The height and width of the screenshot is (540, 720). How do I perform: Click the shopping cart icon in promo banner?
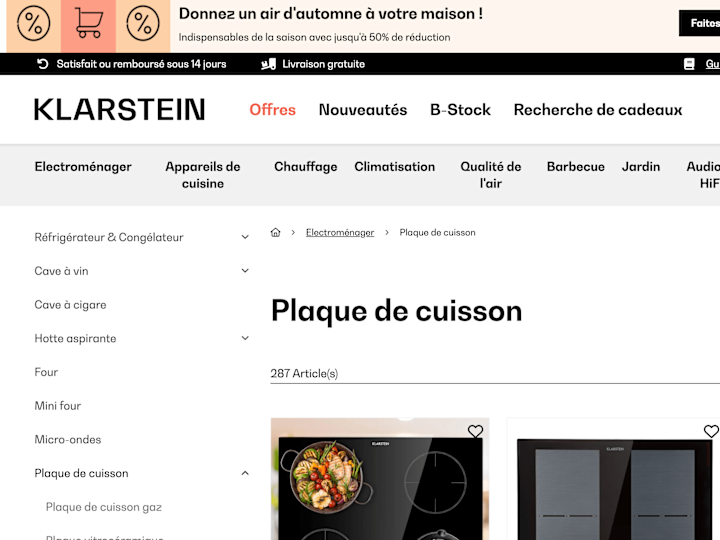88,23
